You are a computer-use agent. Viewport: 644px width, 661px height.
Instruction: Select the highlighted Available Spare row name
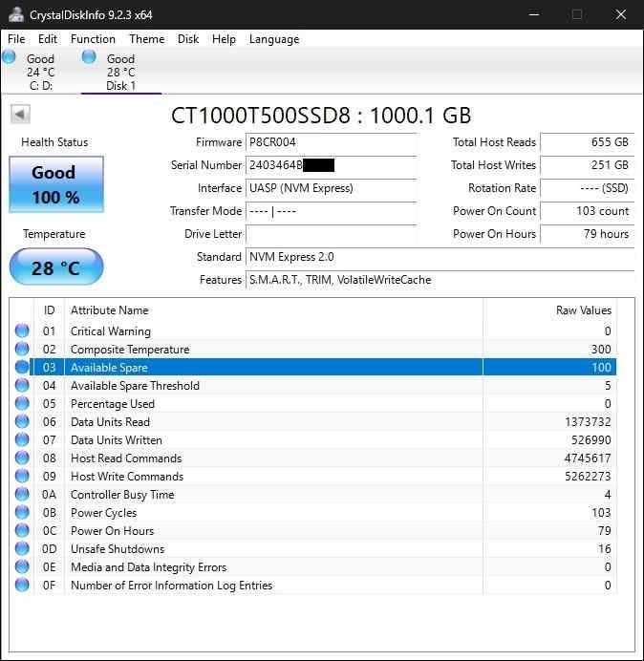pos(109,368)
